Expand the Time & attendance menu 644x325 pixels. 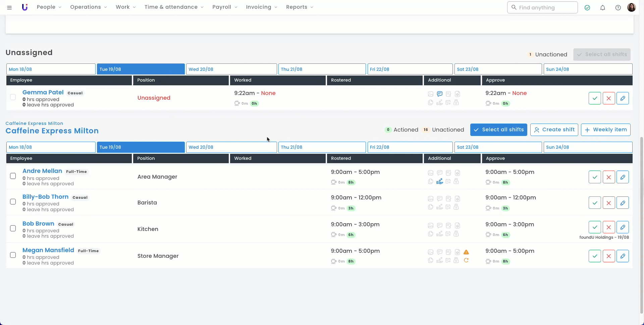point(174,7)
